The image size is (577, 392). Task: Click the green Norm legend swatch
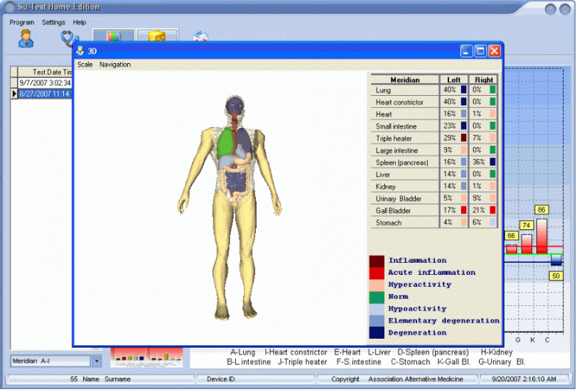pyautogui.click(x=377, y=297)
